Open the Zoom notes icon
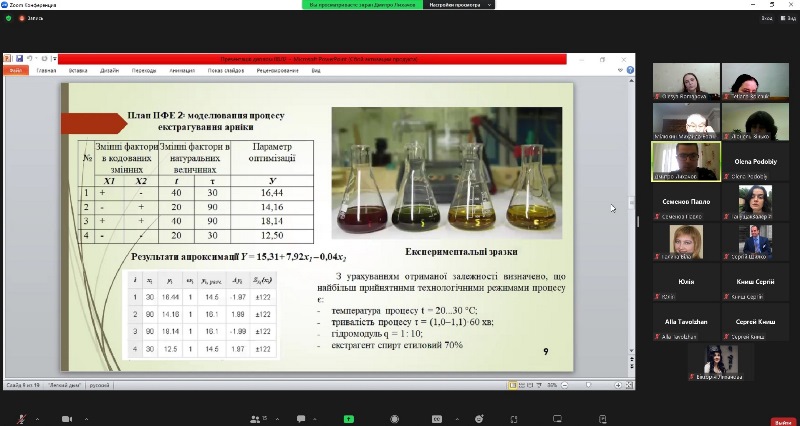This screenshot has height=426, width=800. tap(603, 419)
